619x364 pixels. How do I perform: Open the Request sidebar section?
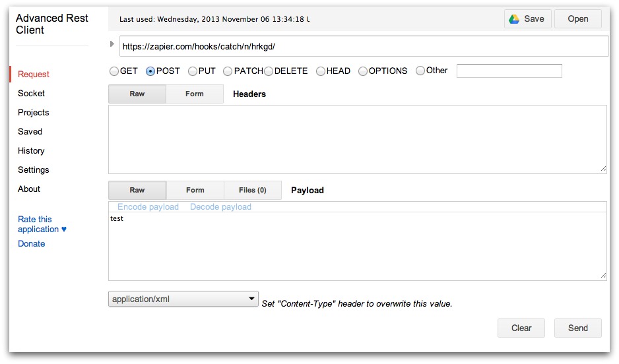(34, 74)
